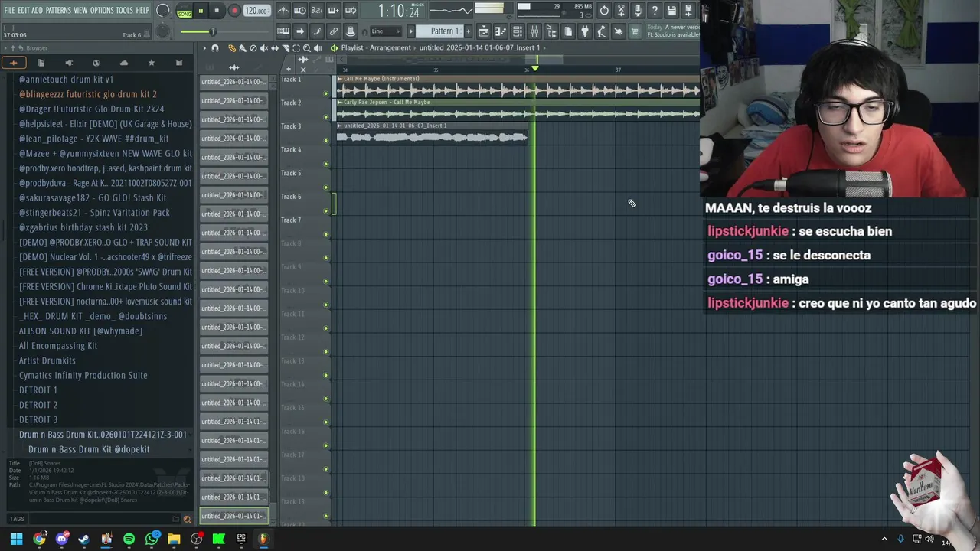Toggle the link to controller icon
The width and height of the screenshot is (980, 551).
334,31
